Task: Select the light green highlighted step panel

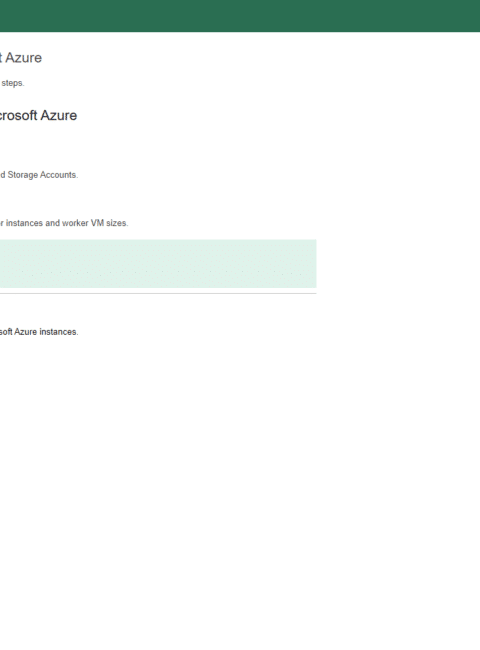Action: click(x=158, y=264)
